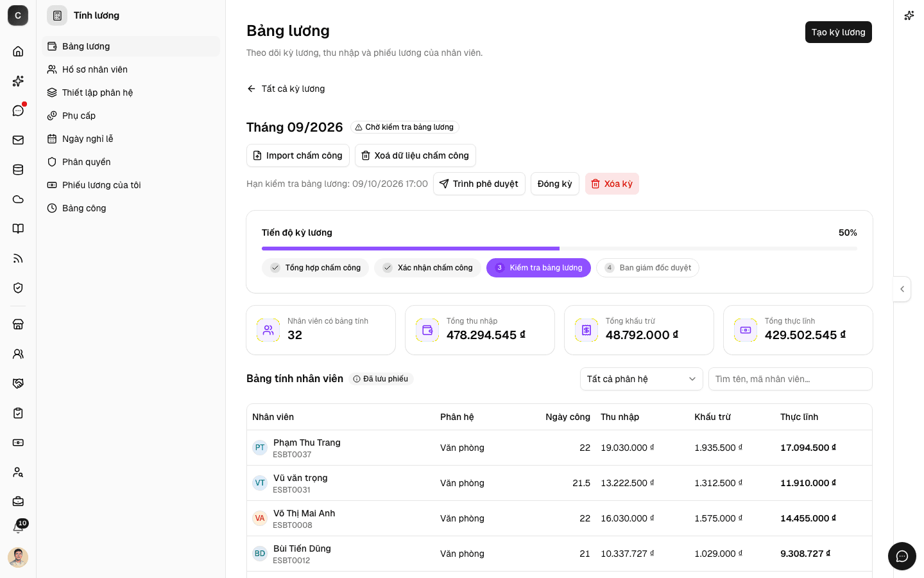Click the employee search input field
This screenshot has width=924, height=578.
791,379
